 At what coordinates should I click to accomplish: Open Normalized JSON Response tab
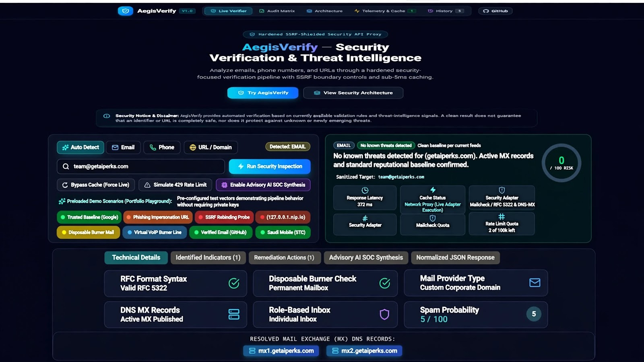coord(455,258)
